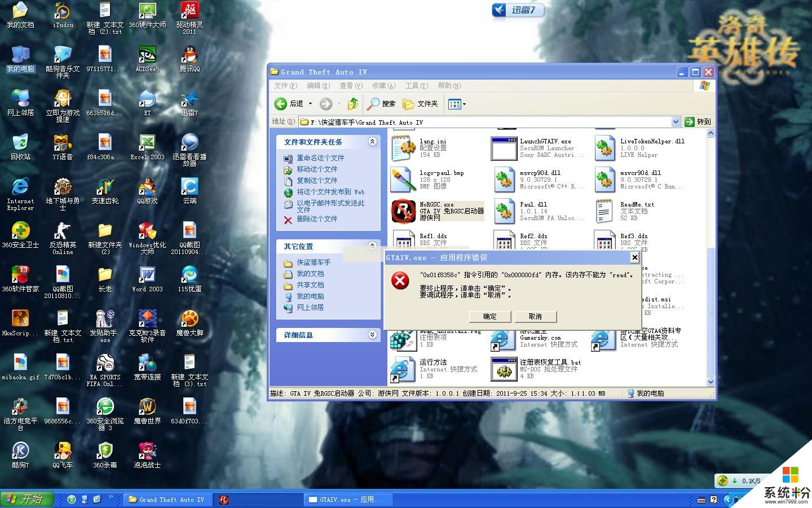This screenshot has height=508, width=812.
Task: Select 魔兽世界 desktop icon
Action: (x=147, y=411)
